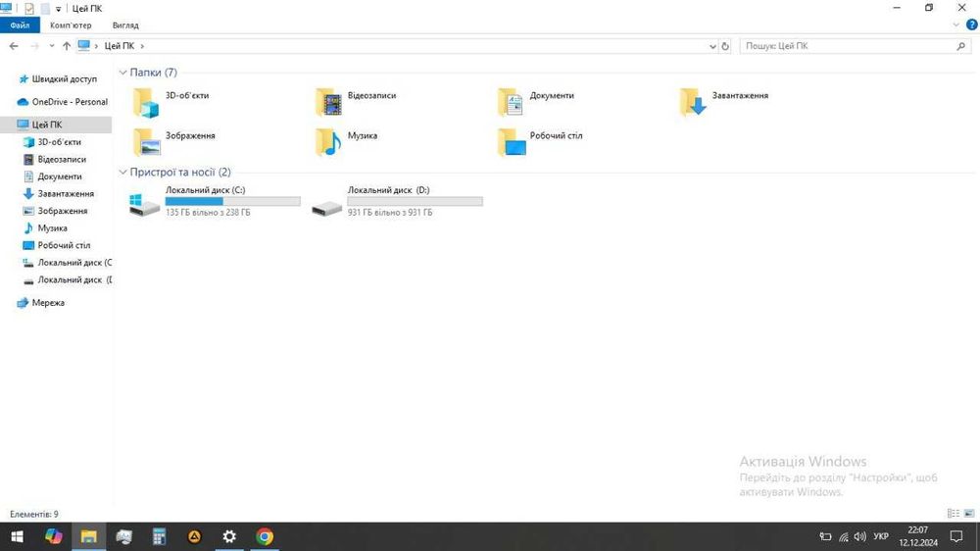Switch to details view layout icon
980x551 pixels.
954,514
